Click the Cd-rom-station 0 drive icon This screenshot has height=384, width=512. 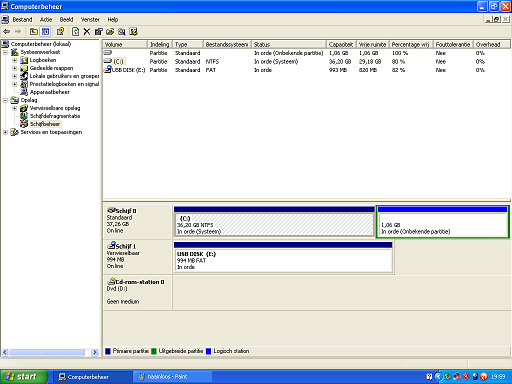pos(111,281)
